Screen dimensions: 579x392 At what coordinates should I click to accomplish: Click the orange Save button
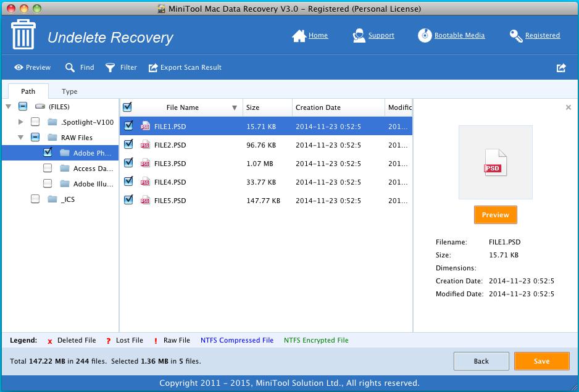click(x=542, y=361)
